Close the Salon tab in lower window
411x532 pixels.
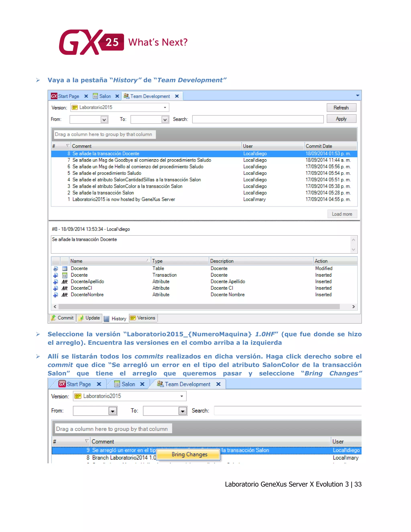pyautogui.click(x=142, y=384)
